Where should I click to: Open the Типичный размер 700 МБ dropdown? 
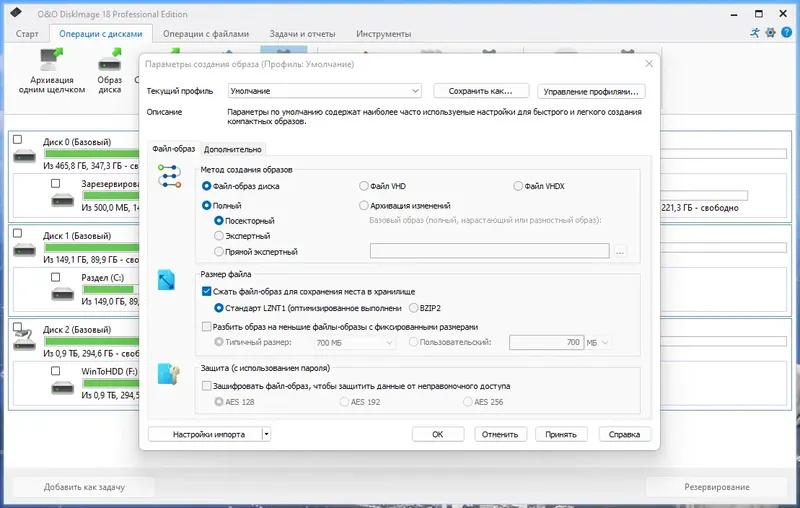pos(355,343)
